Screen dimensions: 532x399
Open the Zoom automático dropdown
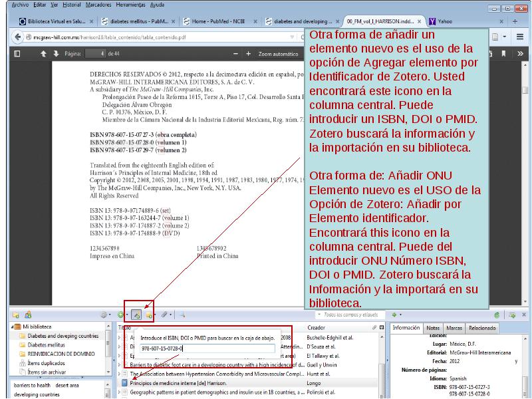coord(278,54)
